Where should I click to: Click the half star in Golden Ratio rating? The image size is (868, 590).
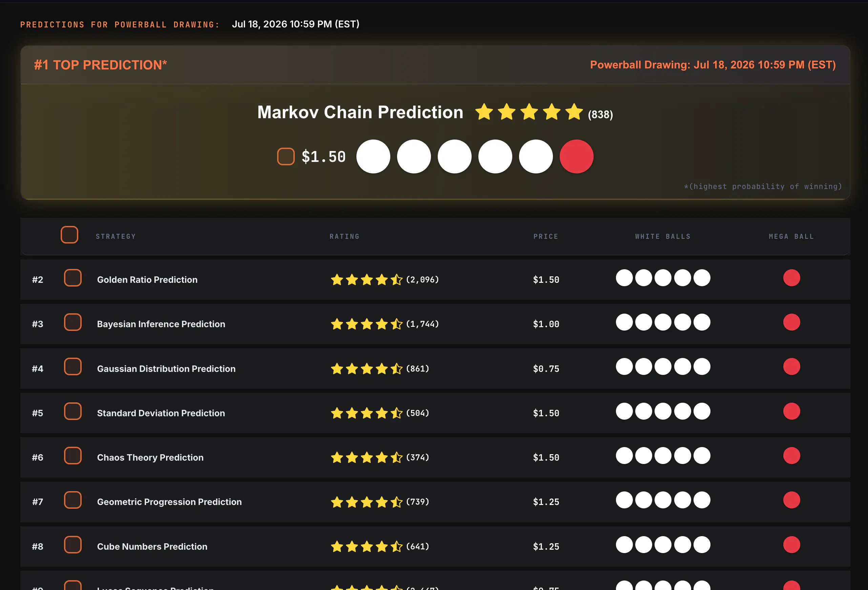[x=397, y=279]
